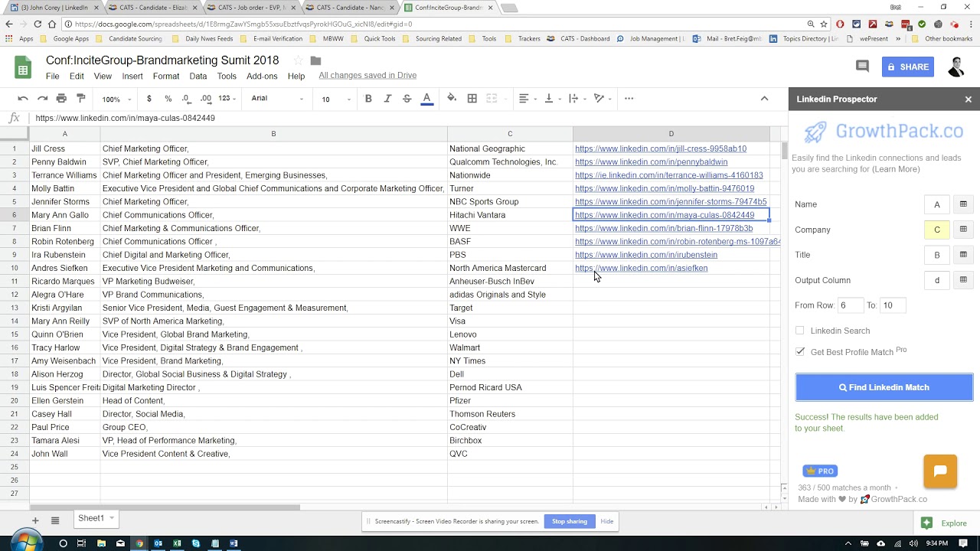
Task: Open Excel from the taskbar
Action: [x=177, y=543]
